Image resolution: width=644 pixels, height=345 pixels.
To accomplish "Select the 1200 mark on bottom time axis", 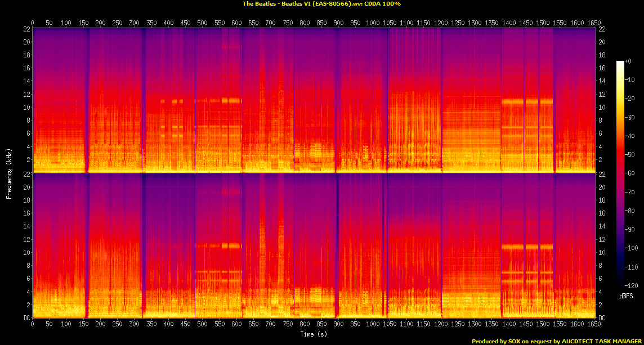I will [440, 324].
